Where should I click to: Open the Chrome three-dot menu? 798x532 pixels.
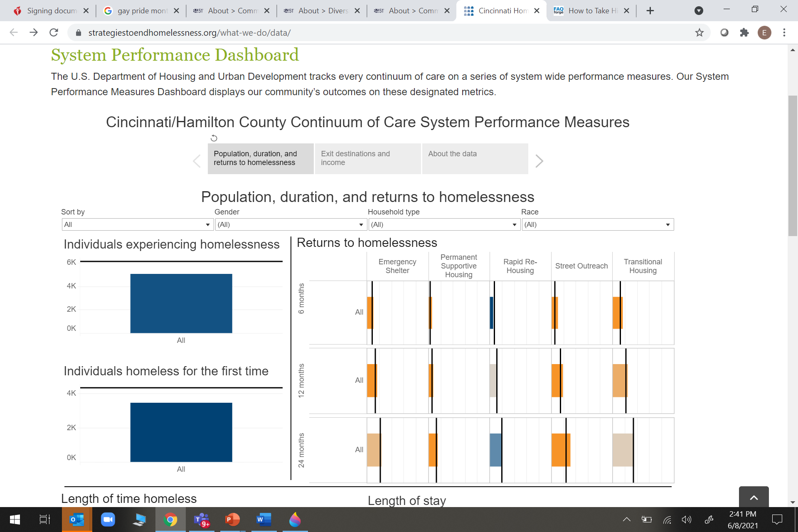pos(784,32)
